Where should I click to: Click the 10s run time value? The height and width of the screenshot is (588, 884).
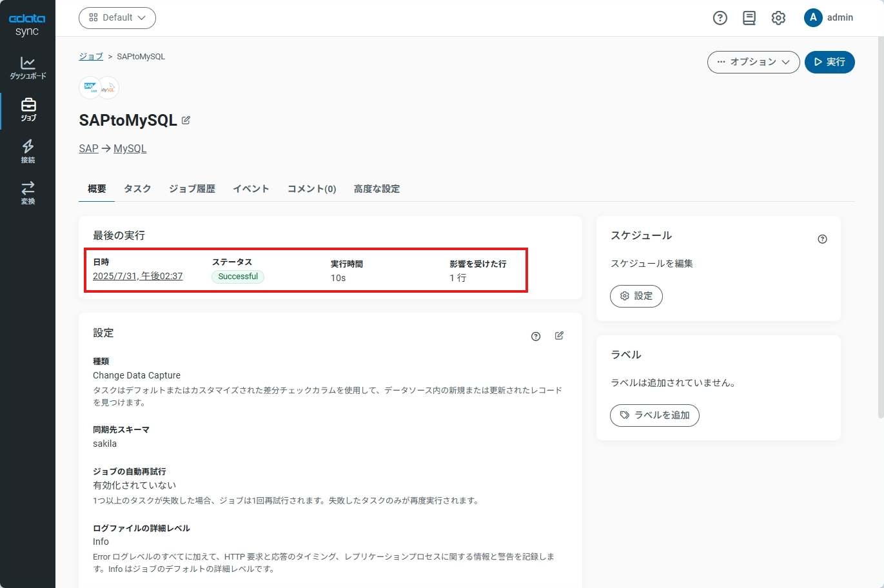[339, 278]
